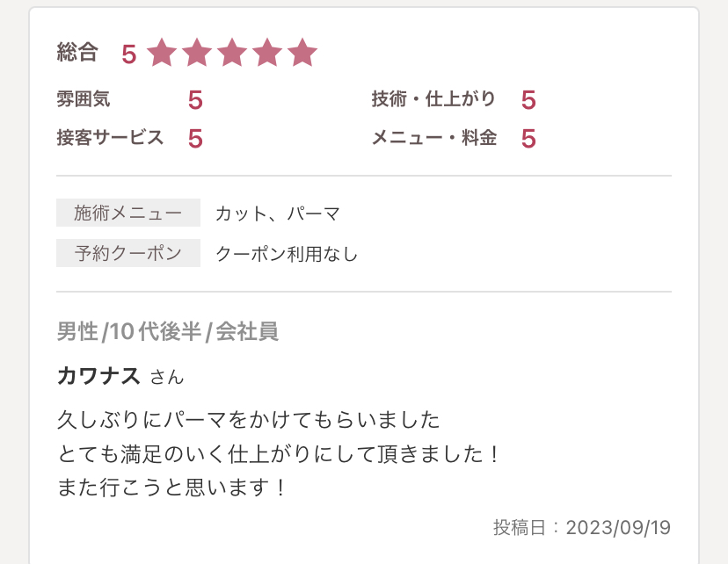Click the 総合 overall rating label
Viewport: 728px width, 564px height.
coord(77,53)
